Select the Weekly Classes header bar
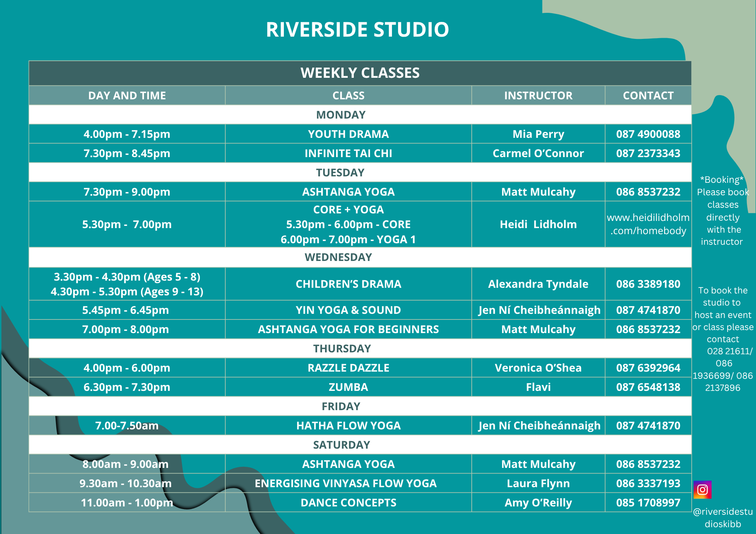Viewport: 756px width, 534px height. (360, 73)
